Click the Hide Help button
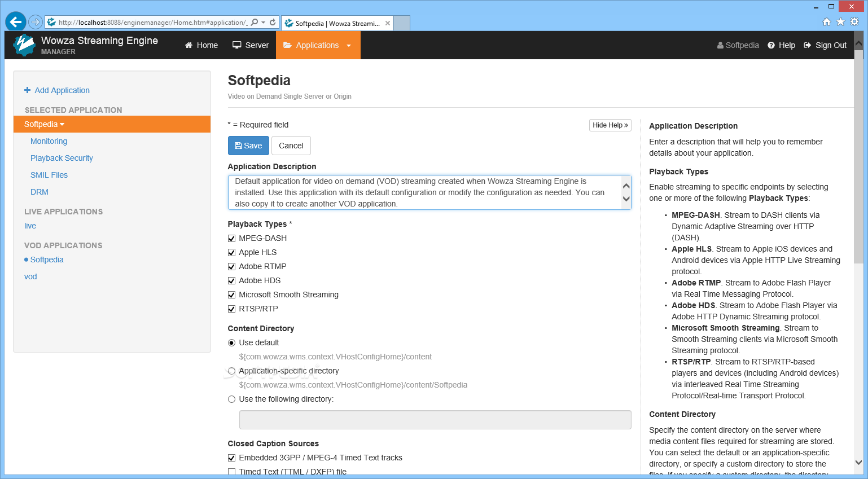Image resolution: width=868 pixels, height=479 pixels. tap(610, 125)
